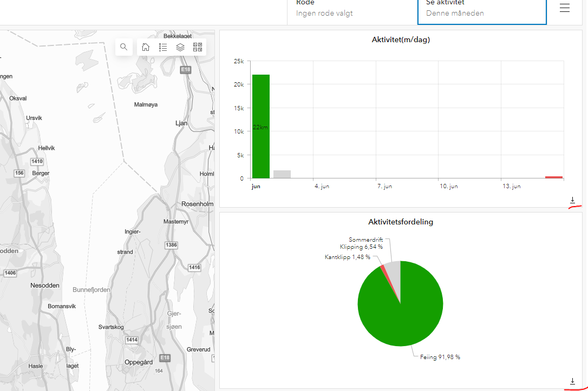
Task: Click the home extent icon on map
Action: click(x=145, y=47)
